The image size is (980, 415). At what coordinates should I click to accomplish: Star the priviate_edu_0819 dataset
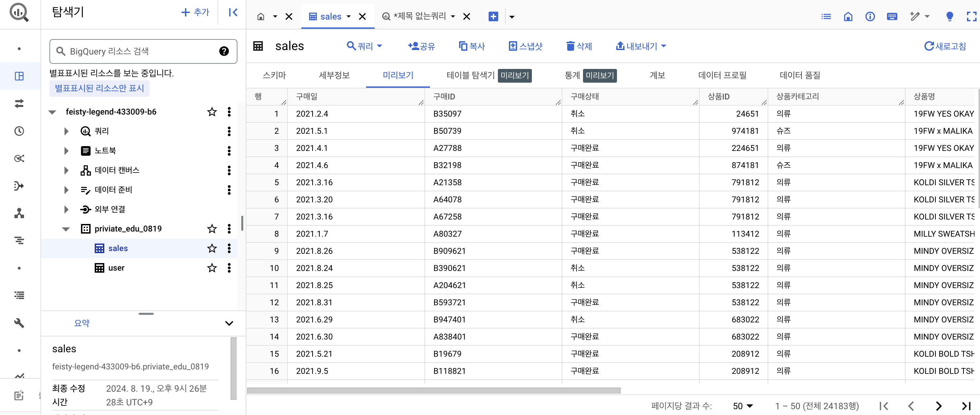click(x=212, y=229)
